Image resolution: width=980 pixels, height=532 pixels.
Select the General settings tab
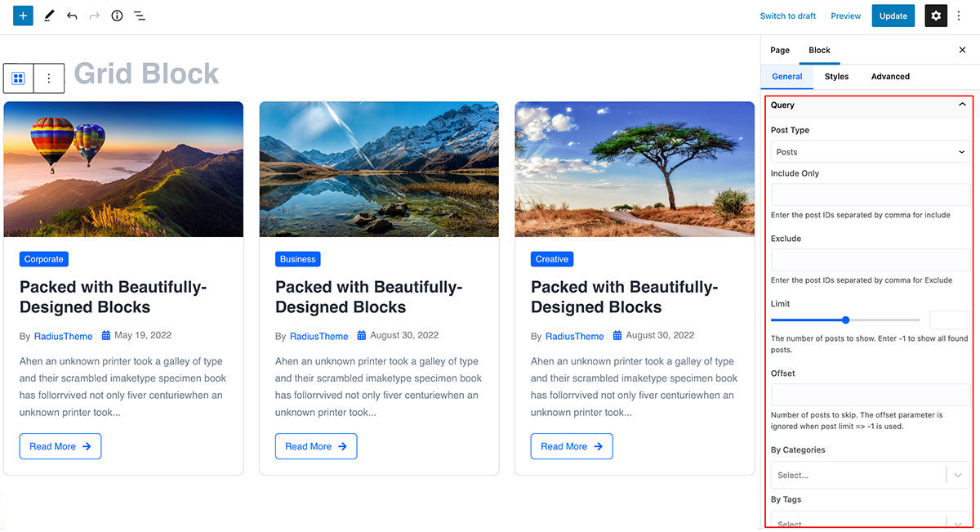click(x=787, y=77)
